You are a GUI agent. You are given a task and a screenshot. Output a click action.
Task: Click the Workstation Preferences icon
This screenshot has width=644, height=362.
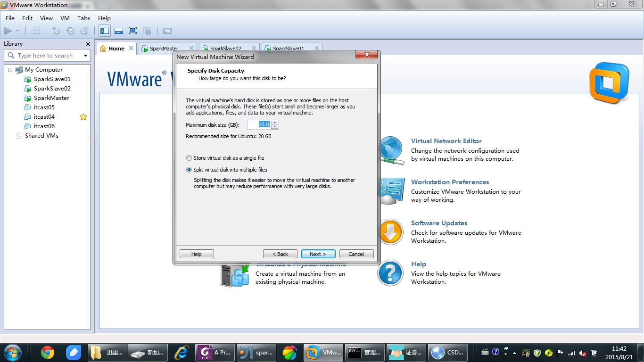(x=392, y=191)
